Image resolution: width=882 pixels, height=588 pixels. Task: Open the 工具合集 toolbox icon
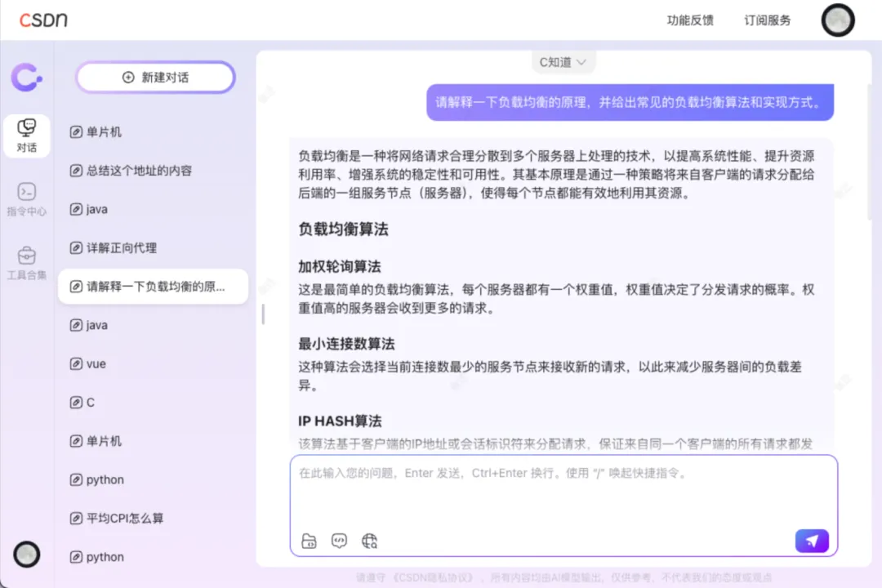(26, 263)
